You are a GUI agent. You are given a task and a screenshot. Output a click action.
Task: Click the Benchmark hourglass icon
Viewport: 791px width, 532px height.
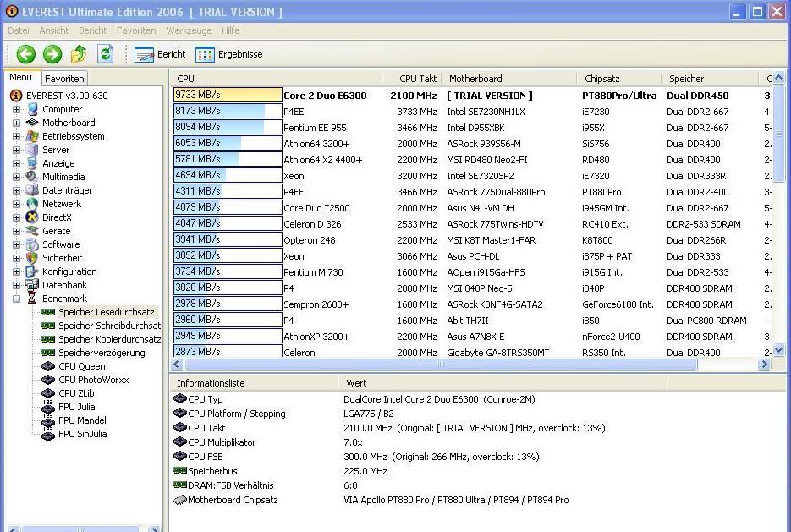coord(32,299)
